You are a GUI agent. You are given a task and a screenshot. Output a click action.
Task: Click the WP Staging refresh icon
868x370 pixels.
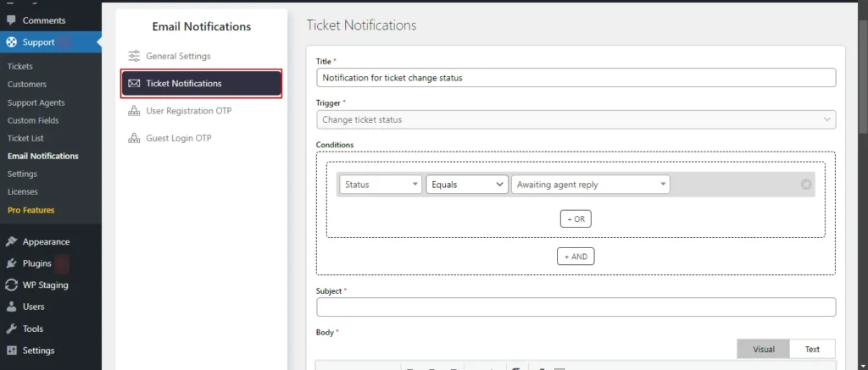(x=11, y=284)
